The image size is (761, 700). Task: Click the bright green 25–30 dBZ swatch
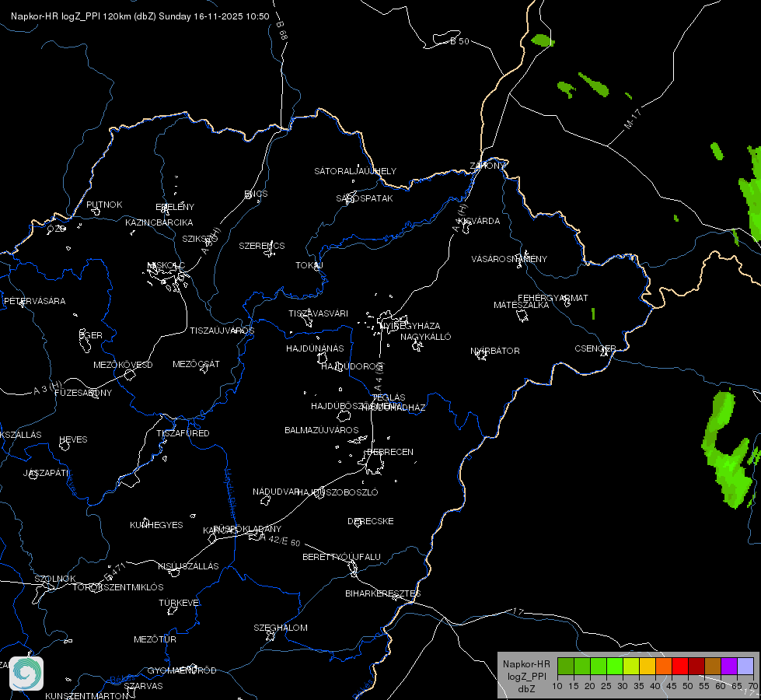click(x=614, y=667)
